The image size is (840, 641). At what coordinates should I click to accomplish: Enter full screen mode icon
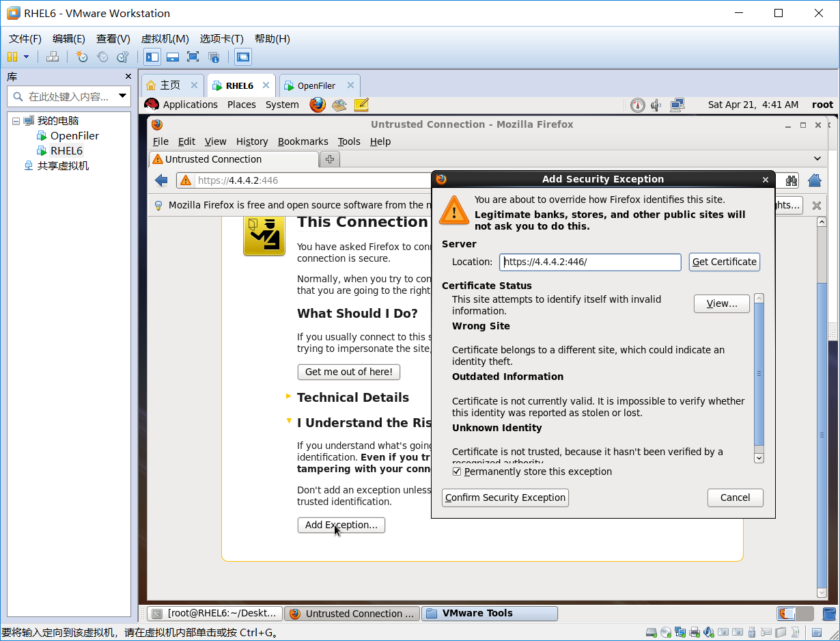(x=193, y=57)
